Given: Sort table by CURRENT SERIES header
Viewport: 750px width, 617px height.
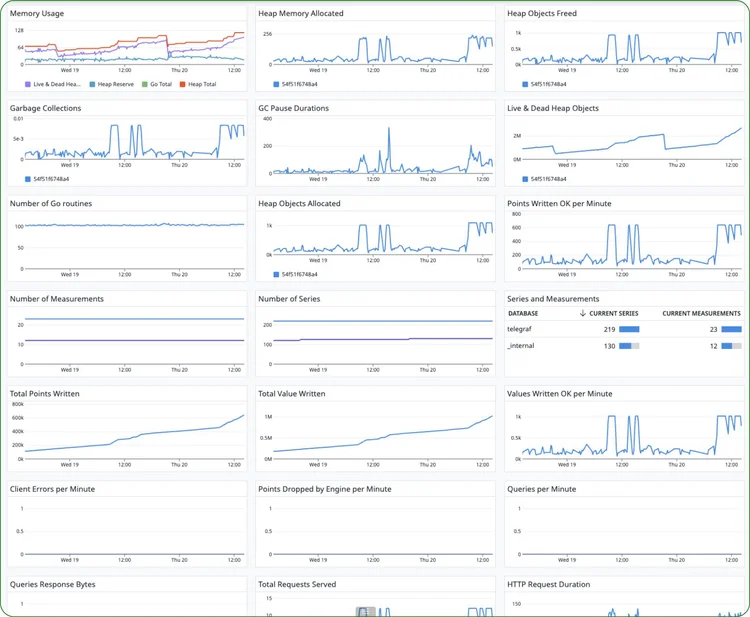Looking at the screenshot, I should (614, 313).
